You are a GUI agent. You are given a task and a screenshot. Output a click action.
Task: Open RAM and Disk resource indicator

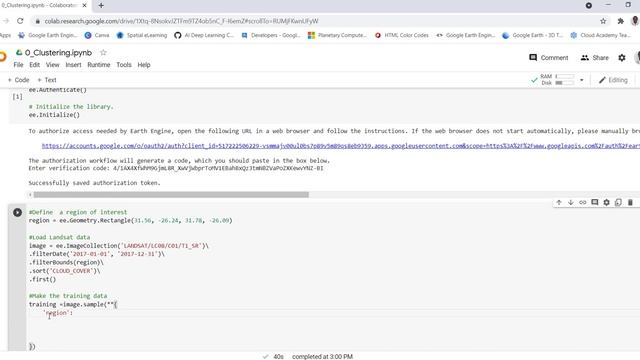pyautogui.click(x=557, y=80)
